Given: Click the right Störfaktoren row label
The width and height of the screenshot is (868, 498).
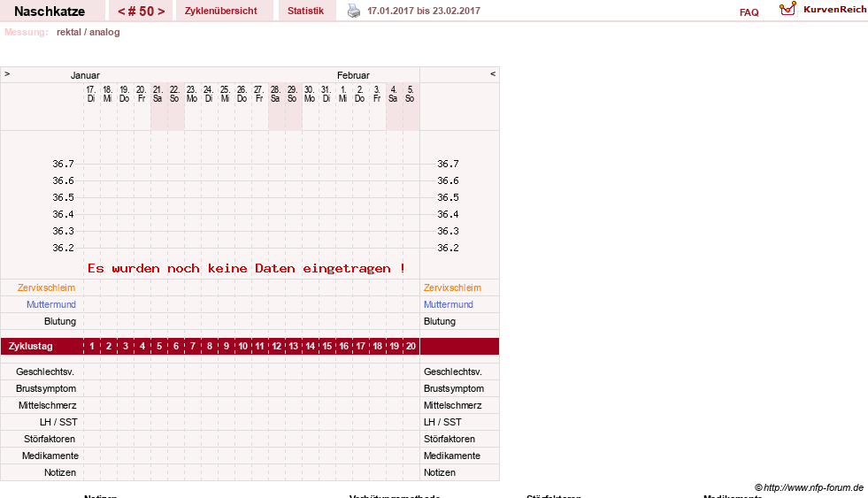Looking at the screenshot, I should pos(449,439).
